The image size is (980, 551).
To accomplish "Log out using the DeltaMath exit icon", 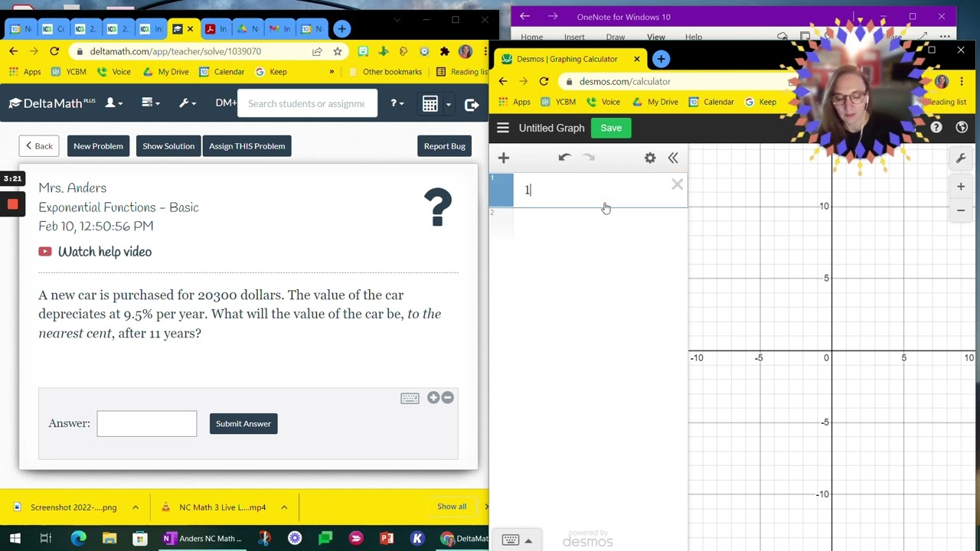I will 472,104.
